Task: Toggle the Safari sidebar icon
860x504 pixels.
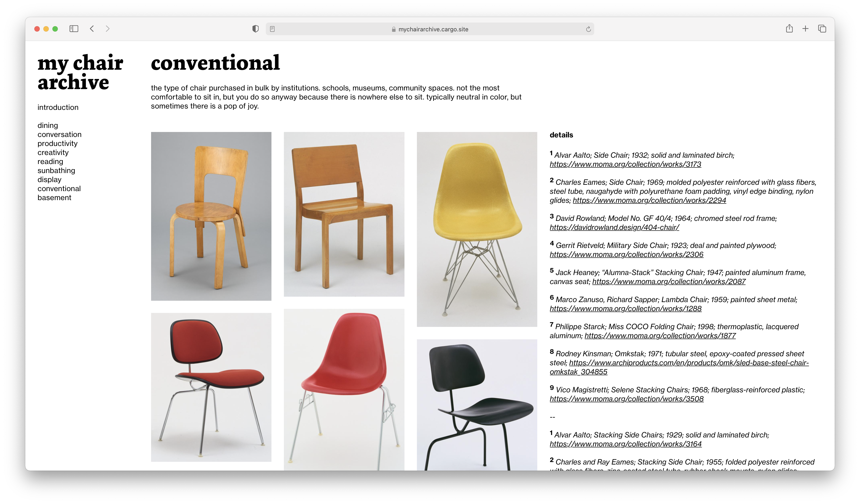Action: 74,29
